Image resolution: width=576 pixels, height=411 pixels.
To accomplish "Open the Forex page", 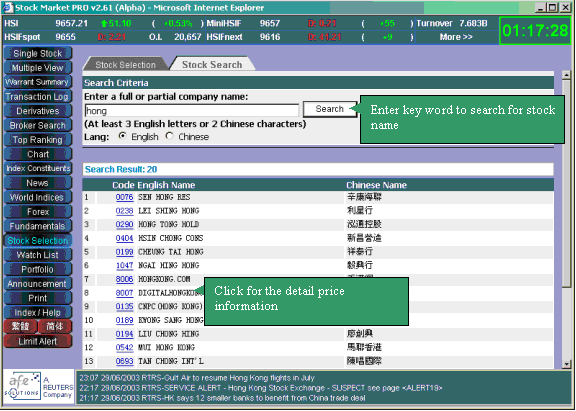I will [37, 212].
